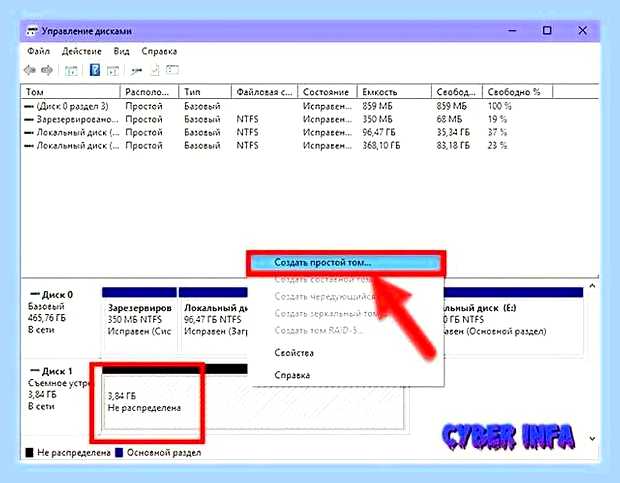This screenshot has height=483, width=620.
Task: Click the 35,34 ГБ free space cell
Action: tap(453, 132)
